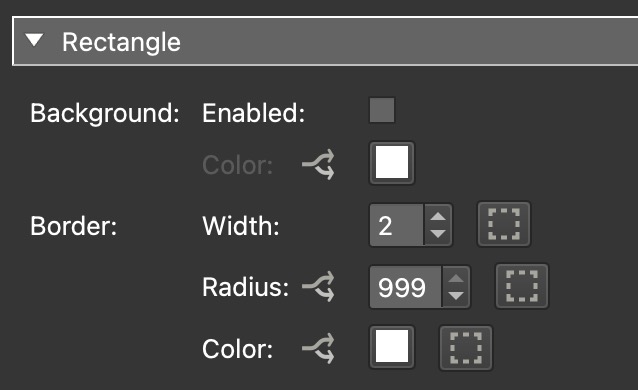Viewport: 638px width, 390px height.
Task: Collapse the Rectangle section triangle
Action: click(x=34, y=40)
